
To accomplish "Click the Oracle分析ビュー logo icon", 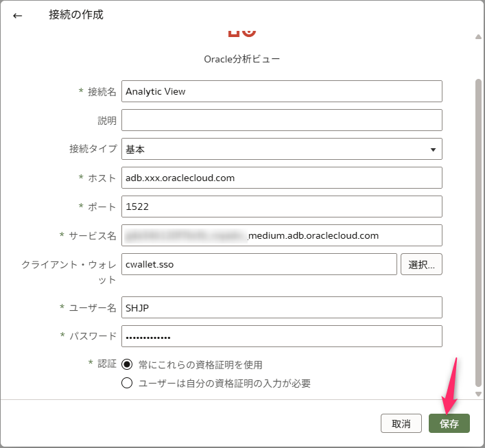I will 242,34.
